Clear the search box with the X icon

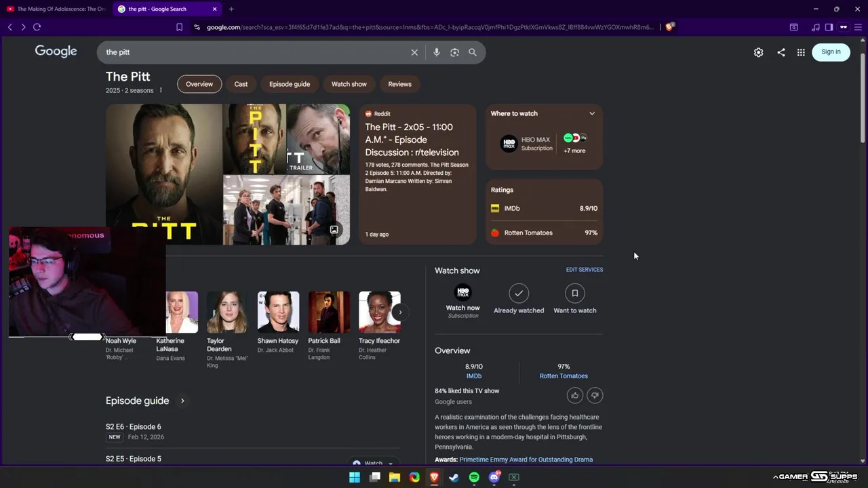pyautogui.click(x=414, y=52)
